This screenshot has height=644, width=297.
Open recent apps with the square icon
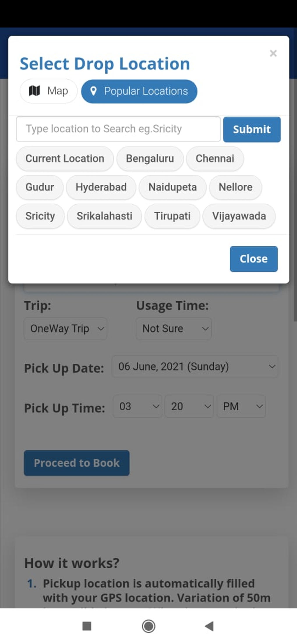[x=87, y=626]
